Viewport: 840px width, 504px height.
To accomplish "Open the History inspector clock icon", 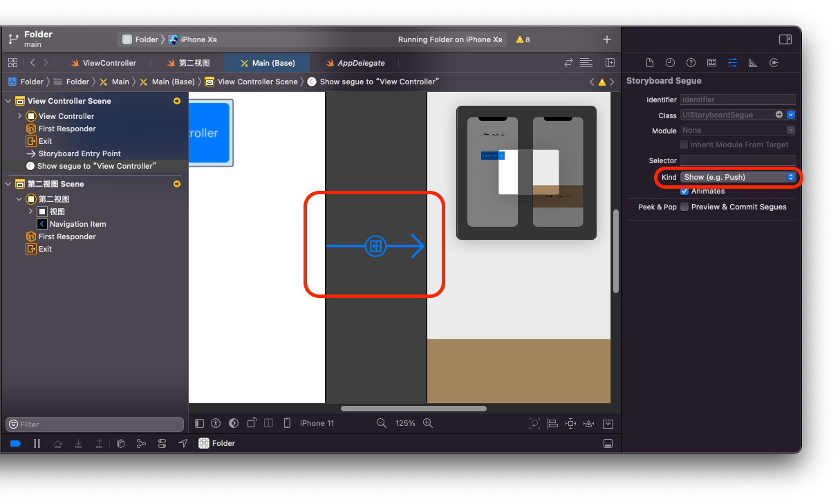I will pyautogui.click(x=670, y=63).
